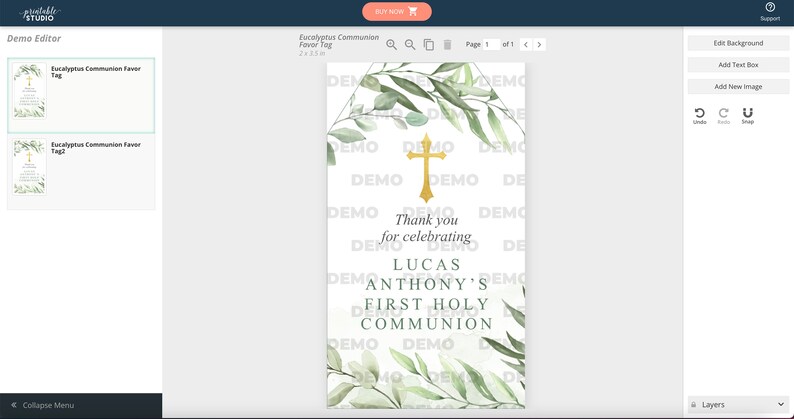The width and height of the screenshot is (794, 419).
Task: Select Eucalyptus Communion Favor Tag2 thumbnail
Action: pos(29,167)
